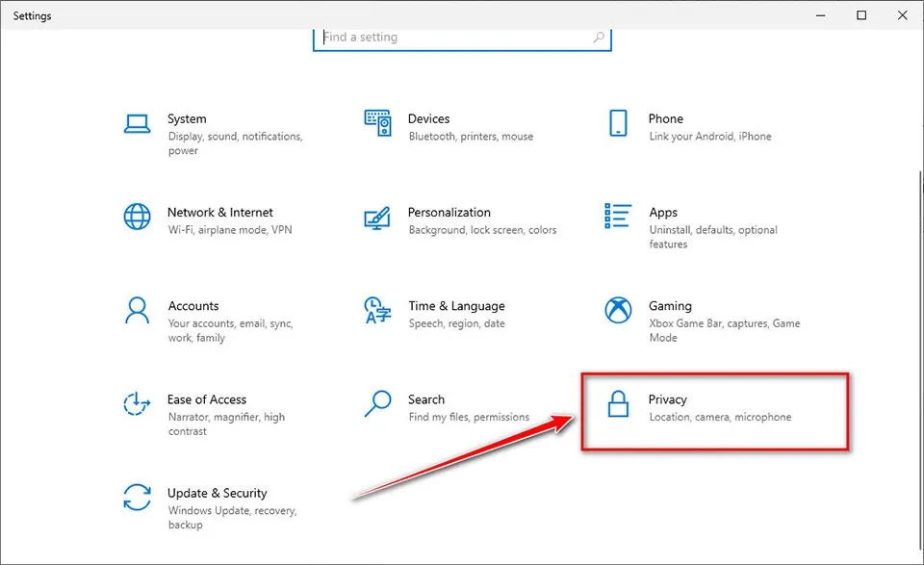Click the Time & Language clock icon
The image size is (924, 565).
point(377,311)
